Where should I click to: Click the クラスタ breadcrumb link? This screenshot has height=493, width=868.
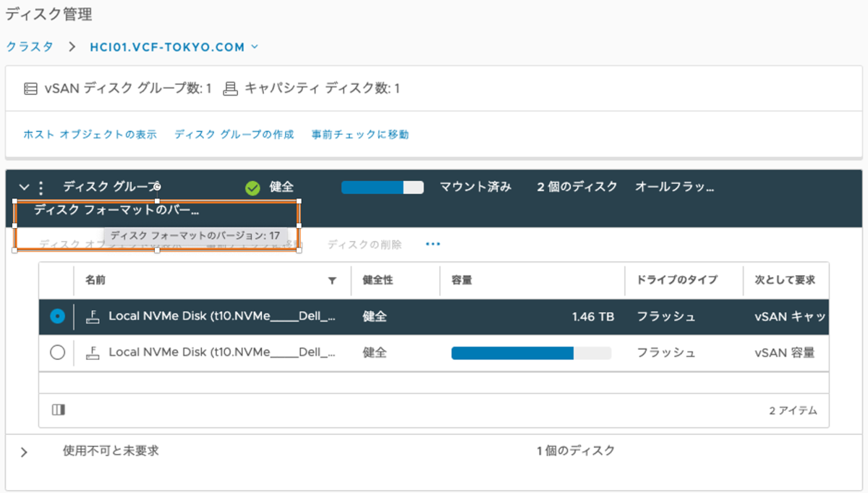point(30,47)
